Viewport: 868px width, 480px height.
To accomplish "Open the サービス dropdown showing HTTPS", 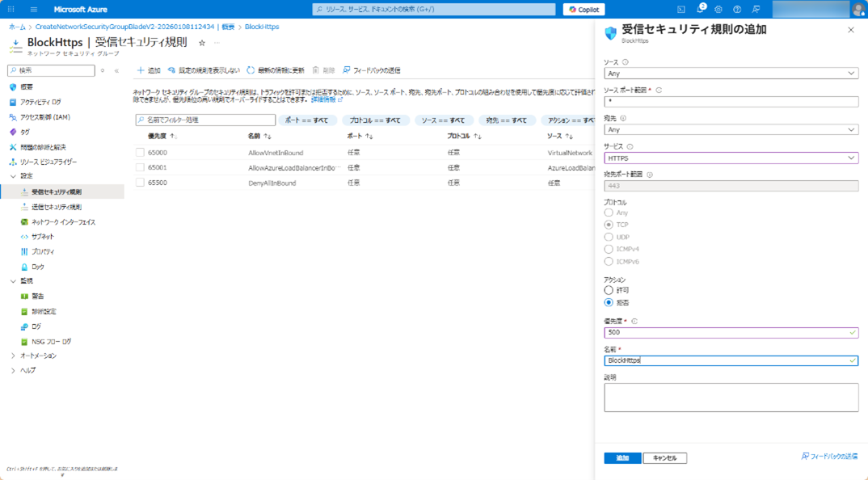I will (x=731, y=158).
